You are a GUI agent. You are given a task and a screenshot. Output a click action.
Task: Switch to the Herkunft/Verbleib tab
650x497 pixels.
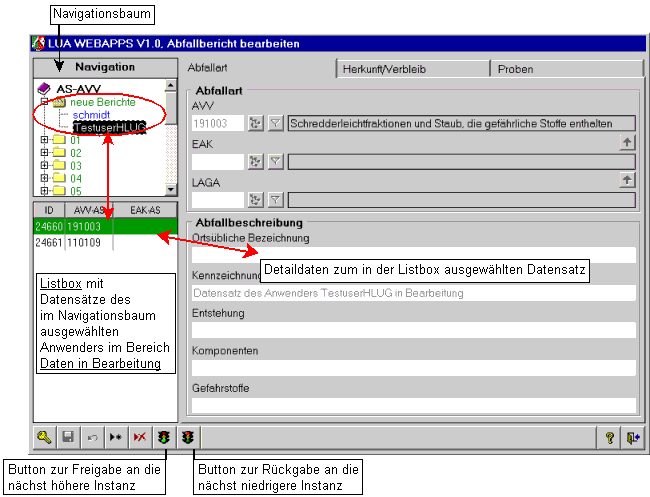pyautogui.click(x=411, y=69)
